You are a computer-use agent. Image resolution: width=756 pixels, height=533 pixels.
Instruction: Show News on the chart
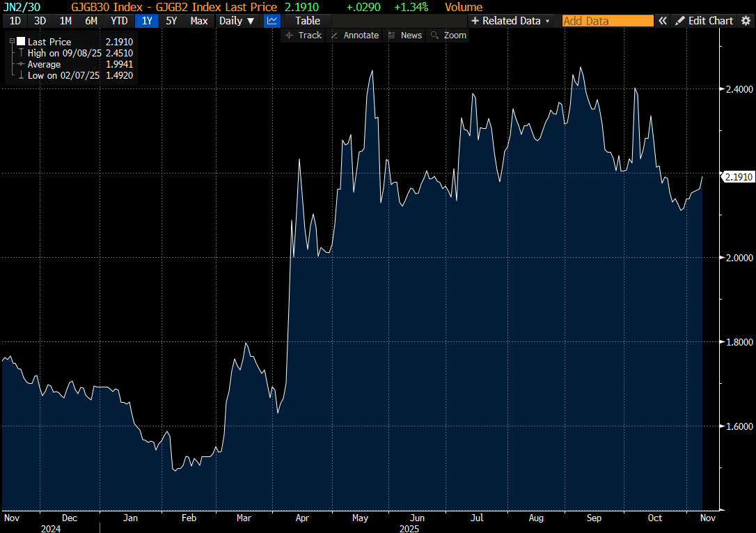pyautogui.click(x=404, y=35)
